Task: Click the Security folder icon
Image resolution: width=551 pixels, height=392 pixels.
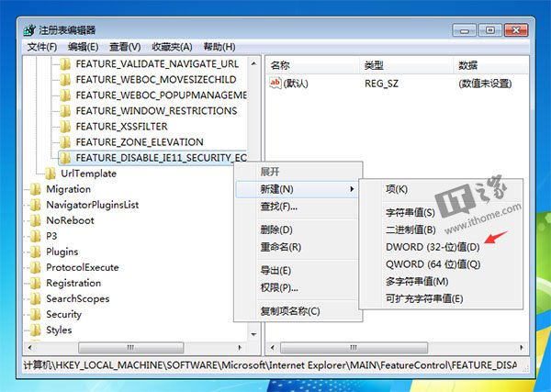Action: [36, 314]
